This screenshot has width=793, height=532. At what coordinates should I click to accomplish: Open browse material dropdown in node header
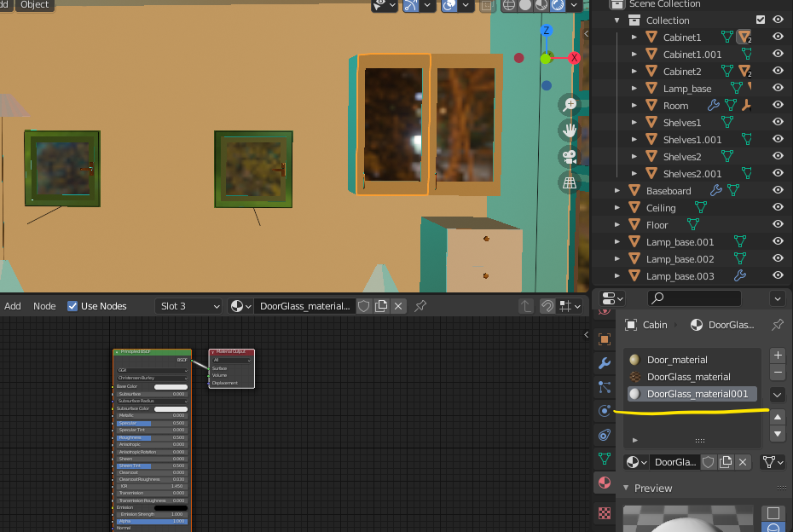tap(240, 306)
